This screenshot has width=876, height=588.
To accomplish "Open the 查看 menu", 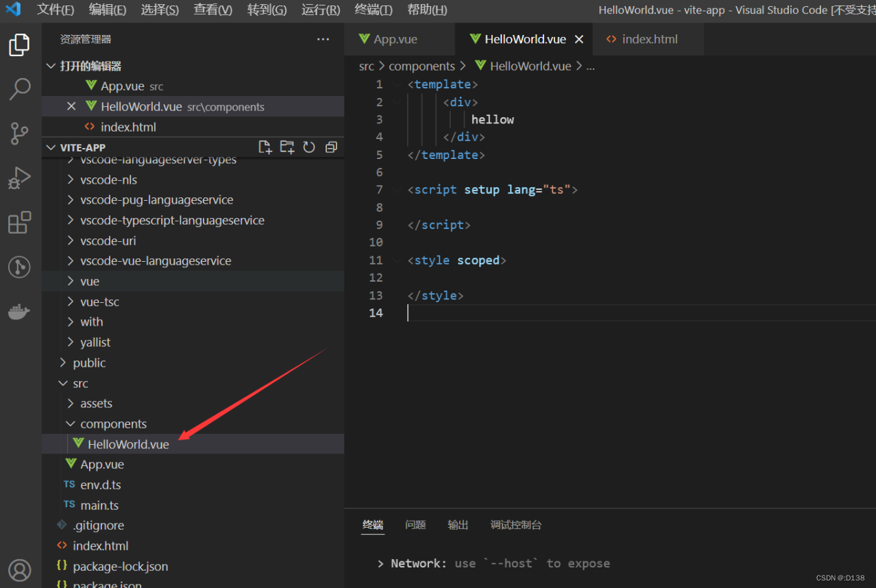I will tap(213, 10).
